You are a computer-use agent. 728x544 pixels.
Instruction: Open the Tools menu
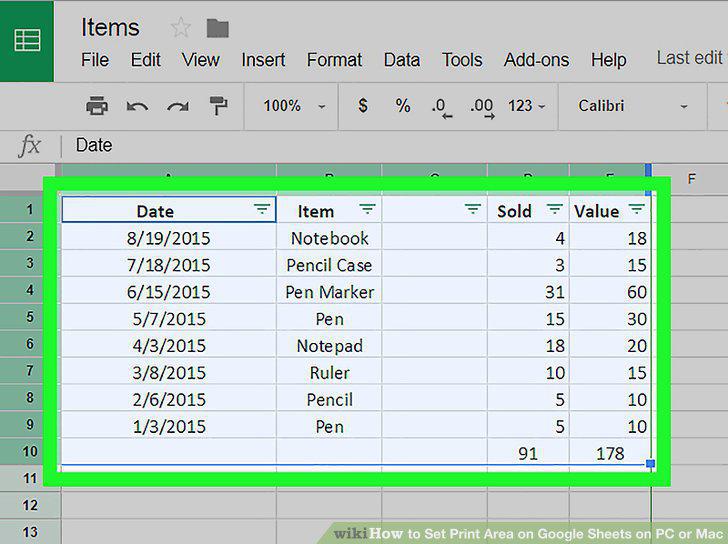click(x=462, y=60)
